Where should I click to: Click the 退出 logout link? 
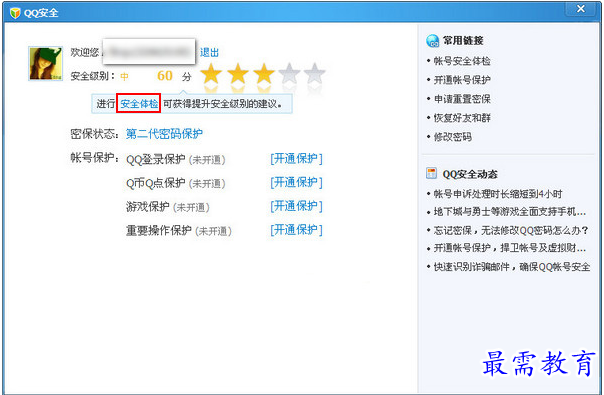(x=209, y=52)
